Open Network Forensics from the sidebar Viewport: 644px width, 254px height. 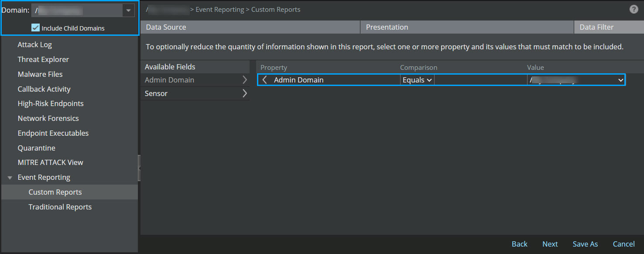48,118
